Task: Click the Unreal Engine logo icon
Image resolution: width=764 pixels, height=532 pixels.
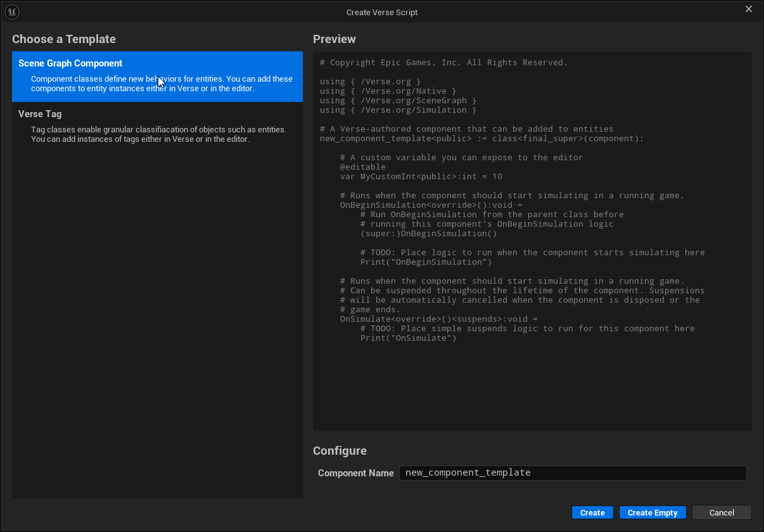Action: (x=12, y=12)
